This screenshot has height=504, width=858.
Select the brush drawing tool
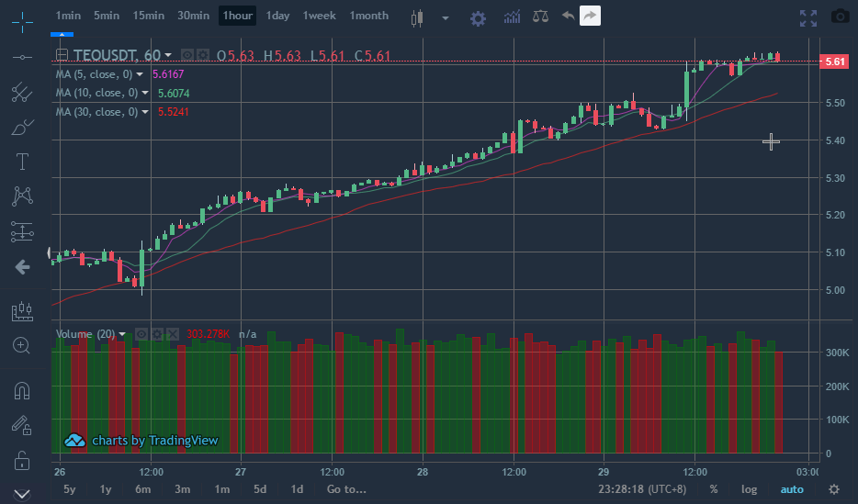point(22,127)
